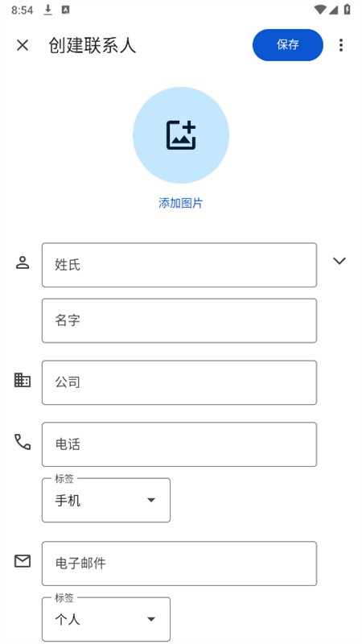The height and width of the screenshot is (644, 362).
Task: Expand more name fields chevron
Action: [339, 261]
